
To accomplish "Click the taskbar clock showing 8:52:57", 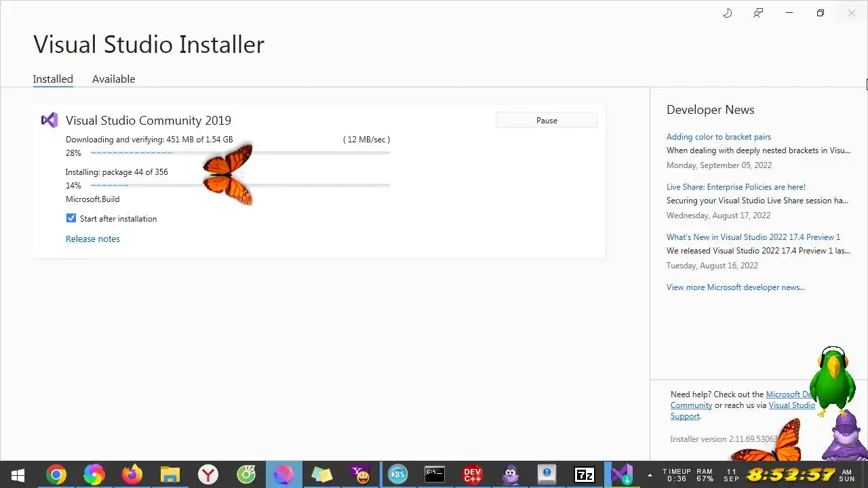I will click(x=791, y=474).
